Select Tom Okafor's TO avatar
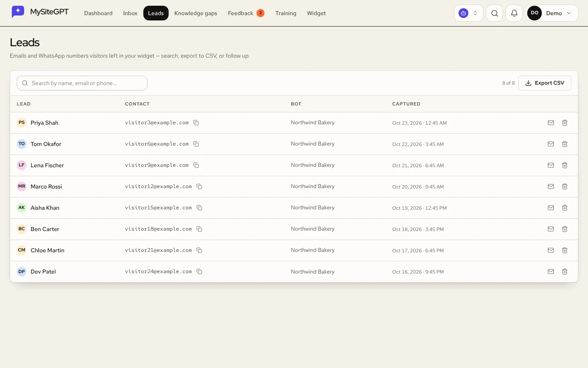The width and height of the screenshot is (588, 368). click(x=22, y=144)
